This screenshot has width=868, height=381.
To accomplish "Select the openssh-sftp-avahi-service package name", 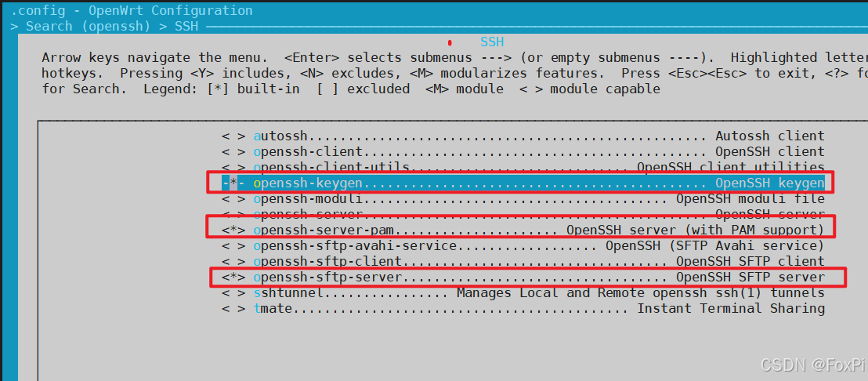I will click(x=355, y=245).
